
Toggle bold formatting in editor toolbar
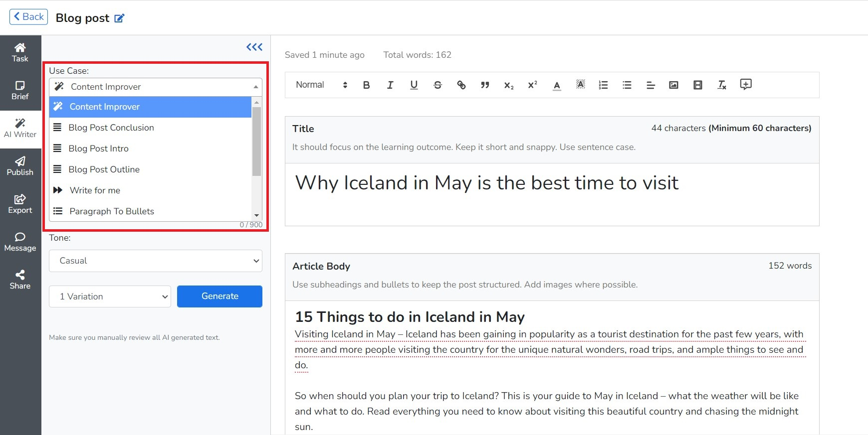(x=366, y=85)
